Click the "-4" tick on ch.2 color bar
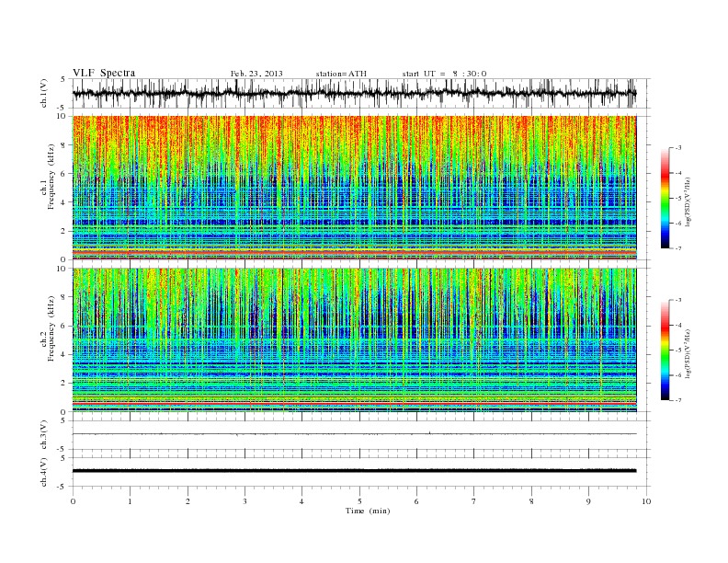This screenshot has height=563, width=728. tap(678, 325)
